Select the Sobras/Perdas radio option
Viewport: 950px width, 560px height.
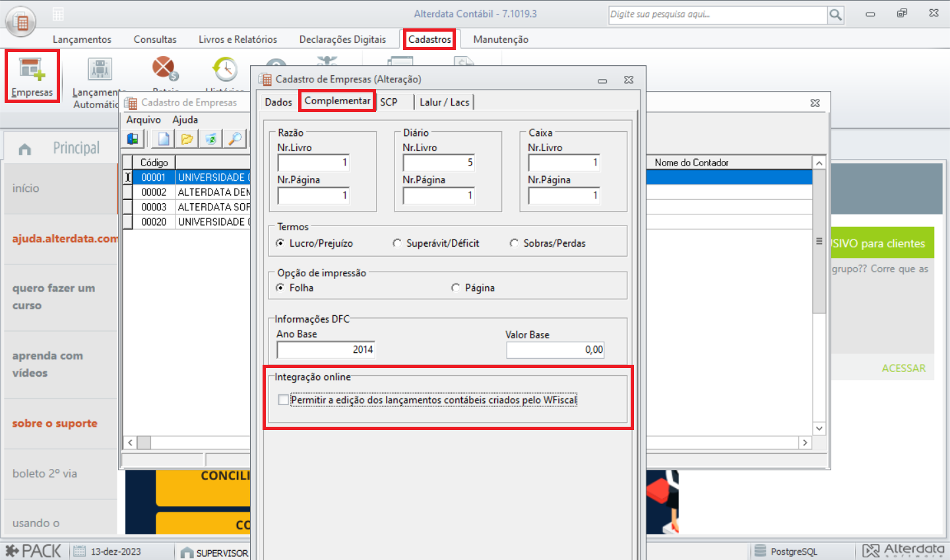coord(514,243)
